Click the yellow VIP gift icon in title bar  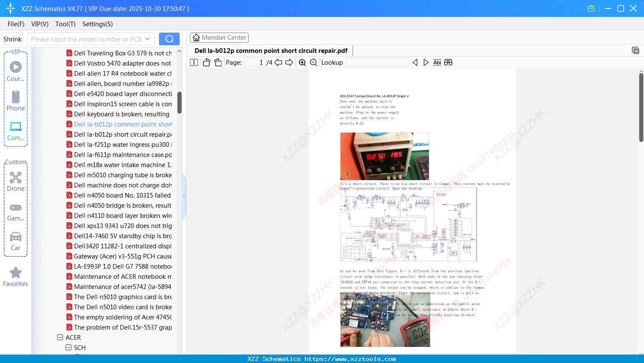[591, 8]
